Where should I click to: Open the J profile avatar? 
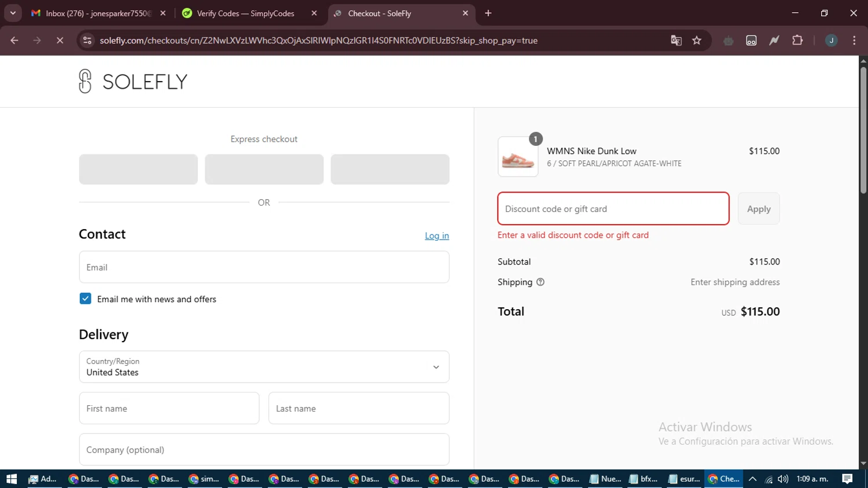pyautogui.click(x=832, y=41)
